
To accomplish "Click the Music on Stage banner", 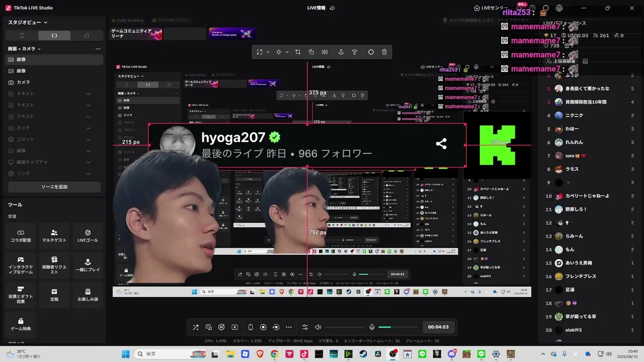I will [x=232, y=34].
